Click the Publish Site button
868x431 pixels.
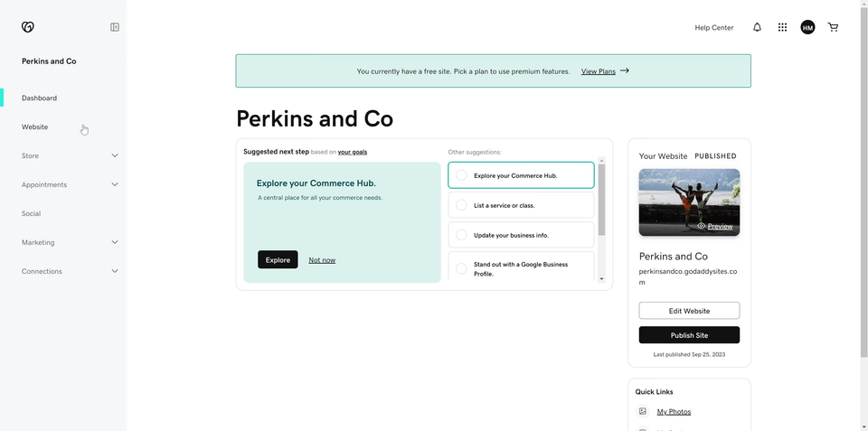689,335
